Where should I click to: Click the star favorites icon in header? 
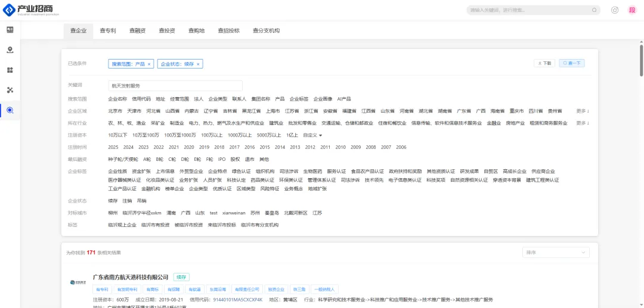(x=614, y=10)
